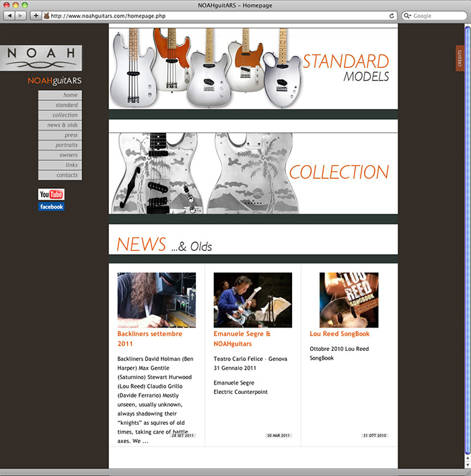Click the Electric Counterpoint text
This screenshot has width=471, height=476.
coord(240,392)
